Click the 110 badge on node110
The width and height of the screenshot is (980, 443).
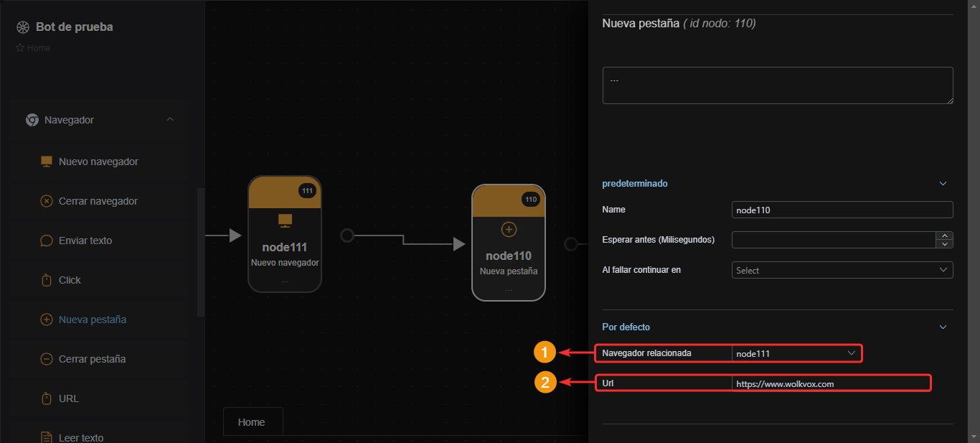531,200
